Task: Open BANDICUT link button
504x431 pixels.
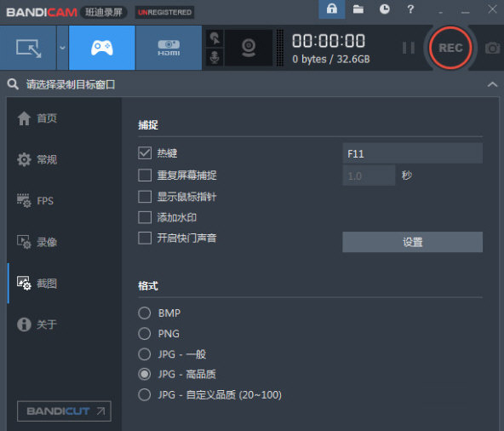Action: [65, 411]
